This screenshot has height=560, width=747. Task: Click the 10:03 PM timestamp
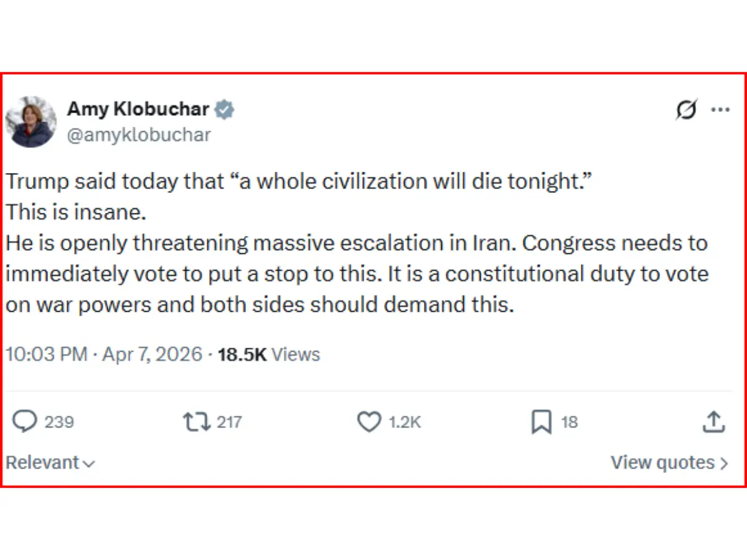click(47, 355)
